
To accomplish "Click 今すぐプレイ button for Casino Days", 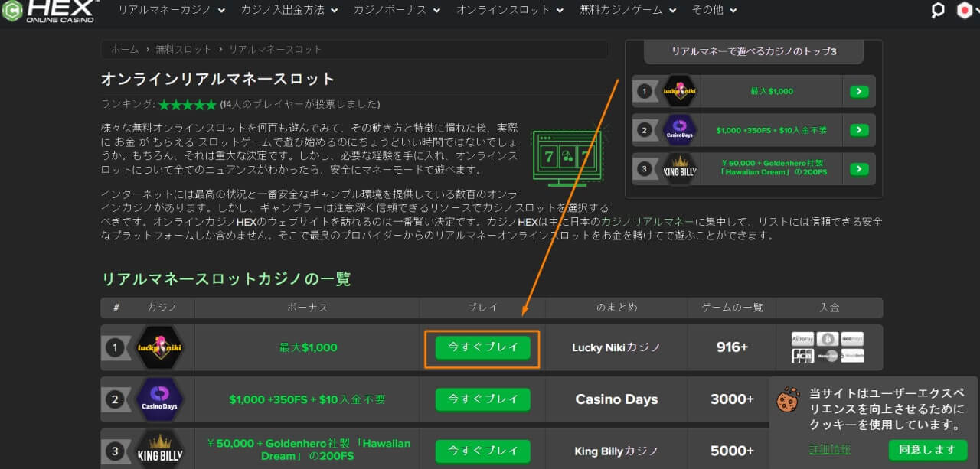I will point(482,399).
